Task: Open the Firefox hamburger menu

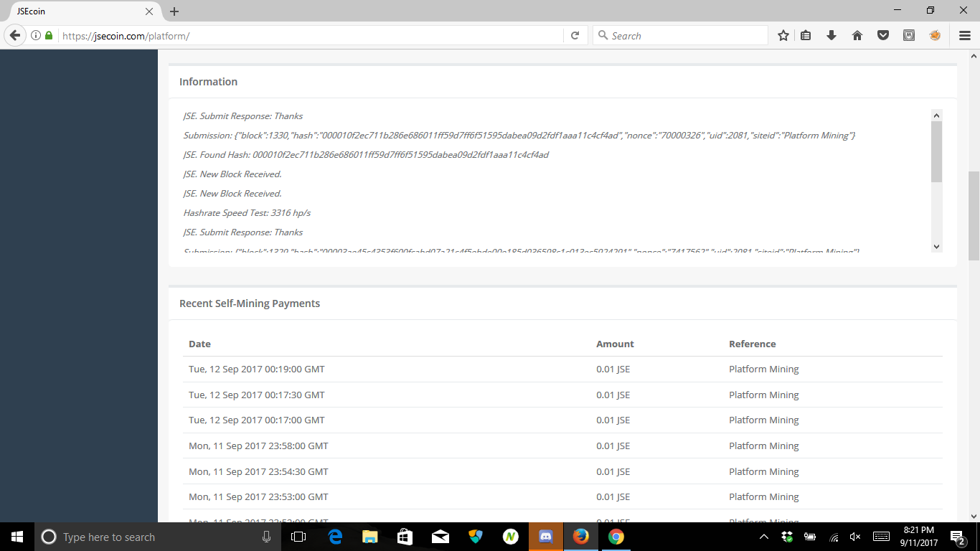Action: (x=965, y=35)
